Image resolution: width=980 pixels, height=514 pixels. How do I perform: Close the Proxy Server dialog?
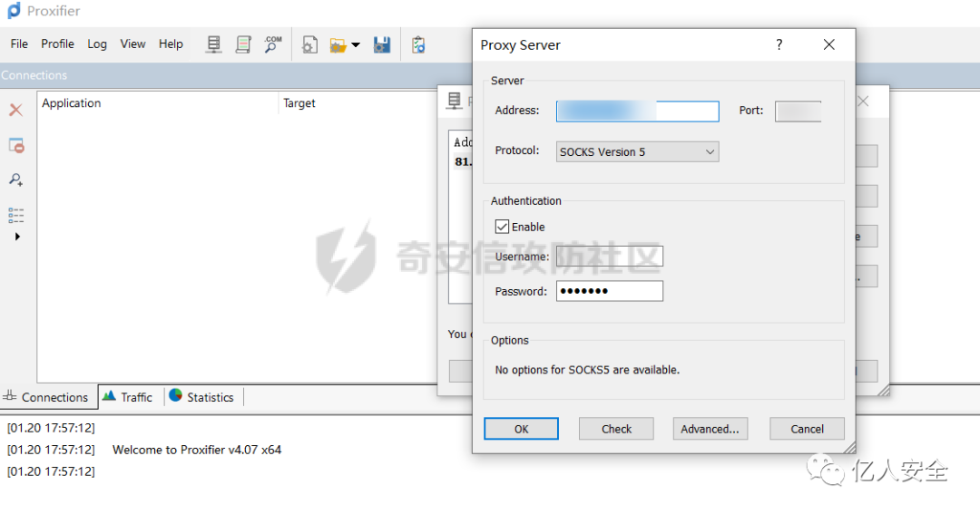tap(828, 44)
